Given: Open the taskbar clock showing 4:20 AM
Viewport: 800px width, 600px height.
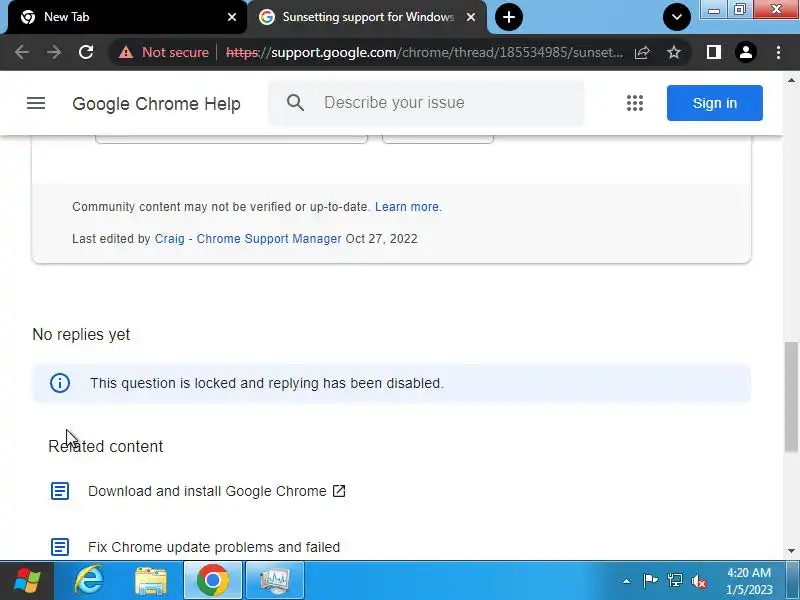Looking at the screenshot, I should [x=749, y=581].
